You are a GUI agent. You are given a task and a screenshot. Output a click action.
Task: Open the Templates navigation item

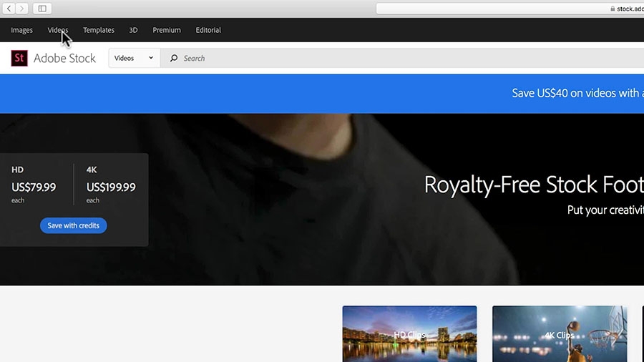point(99,30)
